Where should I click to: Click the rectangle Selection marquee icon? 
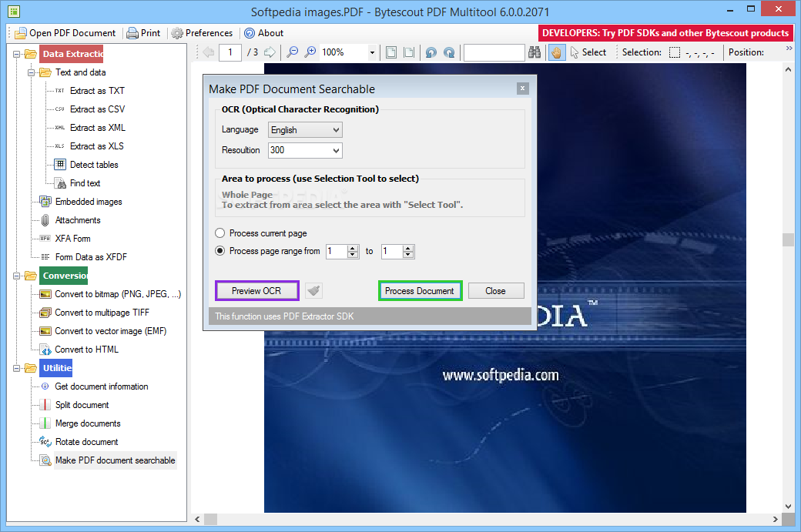[x=675, y=52]
